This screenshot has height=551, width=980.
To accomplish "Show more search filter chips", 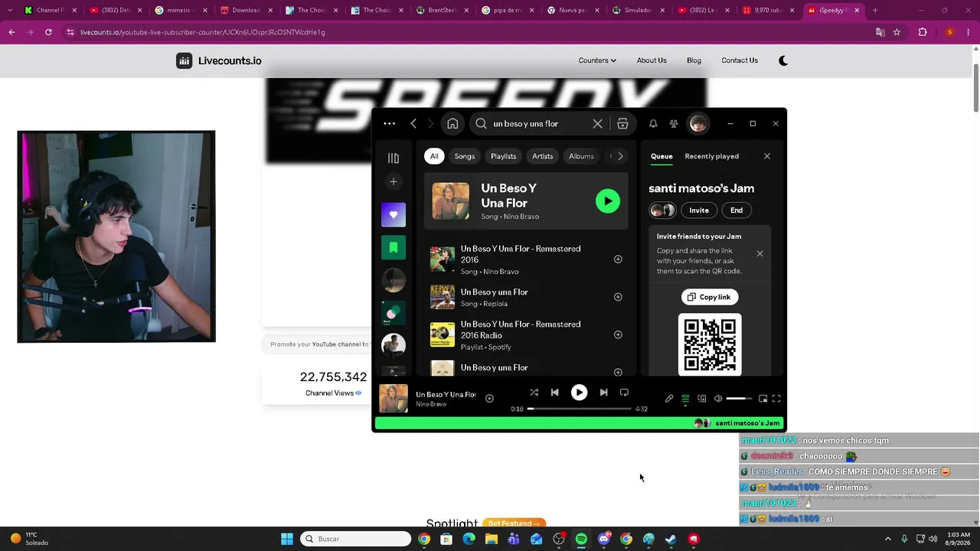I will point(620,156).
